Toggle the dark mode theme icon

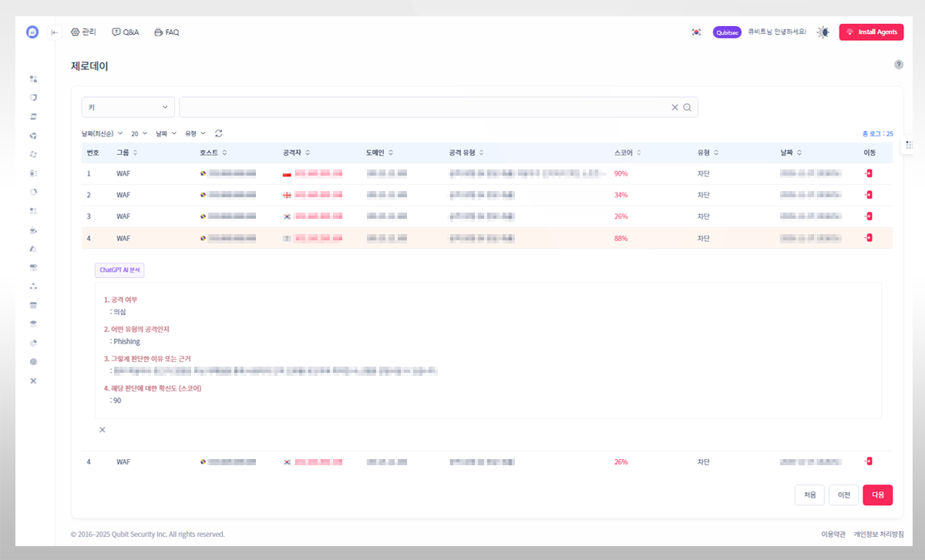pyautogui.click(x=823, y=32)
